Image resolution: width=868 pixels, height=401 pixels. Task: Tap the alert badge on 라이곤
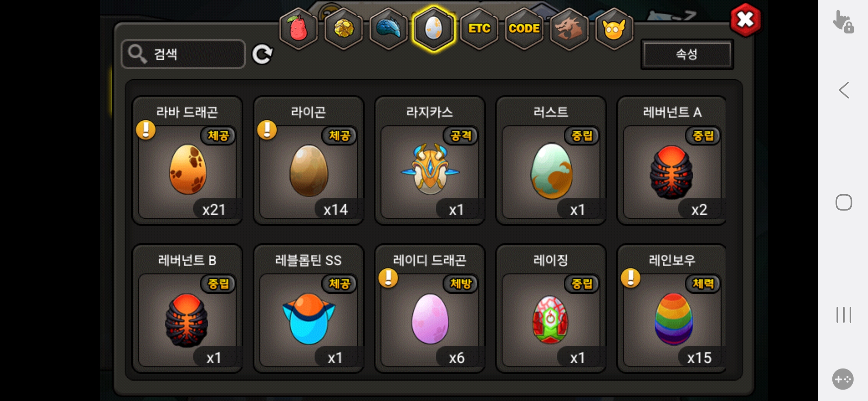(x=267, y=130)
